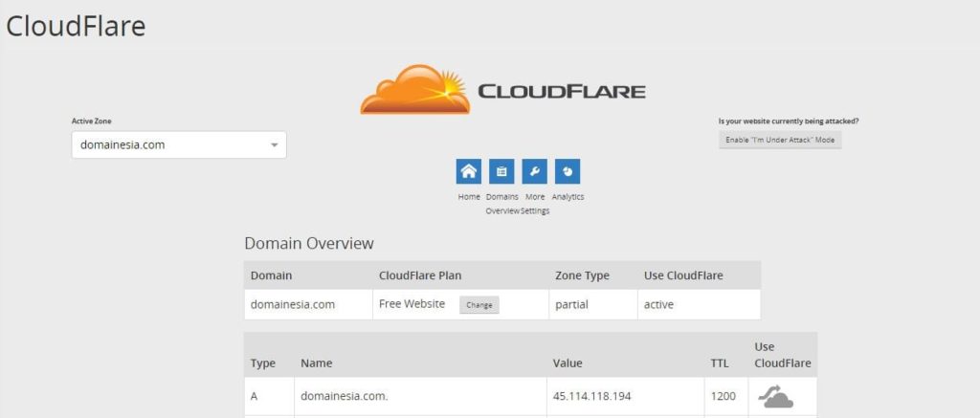This screenshot has width=980, height=418.
Task: Click the Home house icon
Action: pyautogui.click(x=469, y=172)
